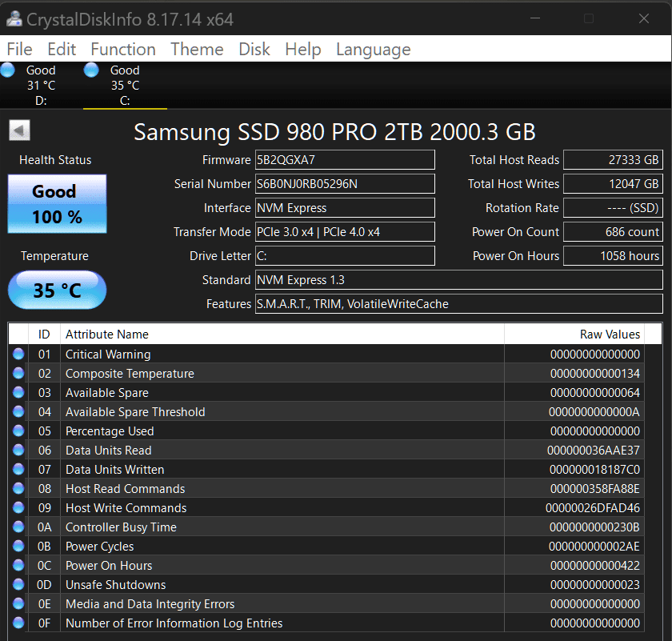Select the Composite Temperature attribute name
This screenshot has width=672, height=641.
[130, 374]
